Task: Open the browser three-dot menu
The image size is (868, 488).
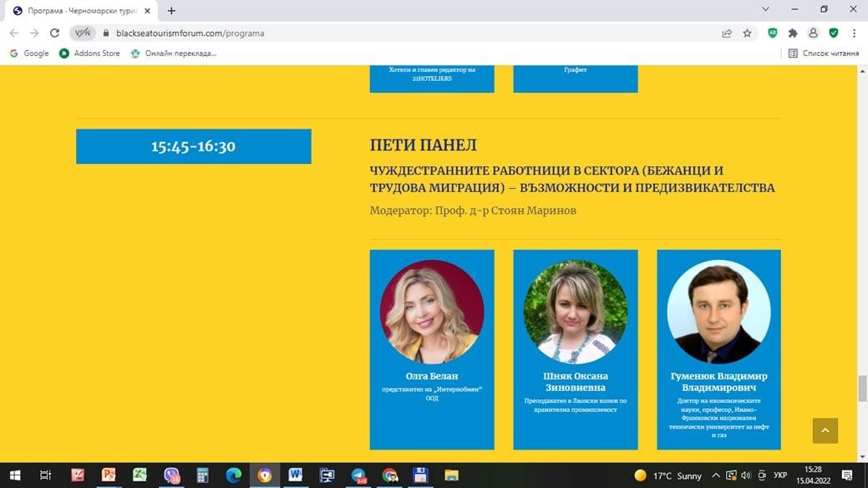Action: pyautogui.click(x=854, y=33)
